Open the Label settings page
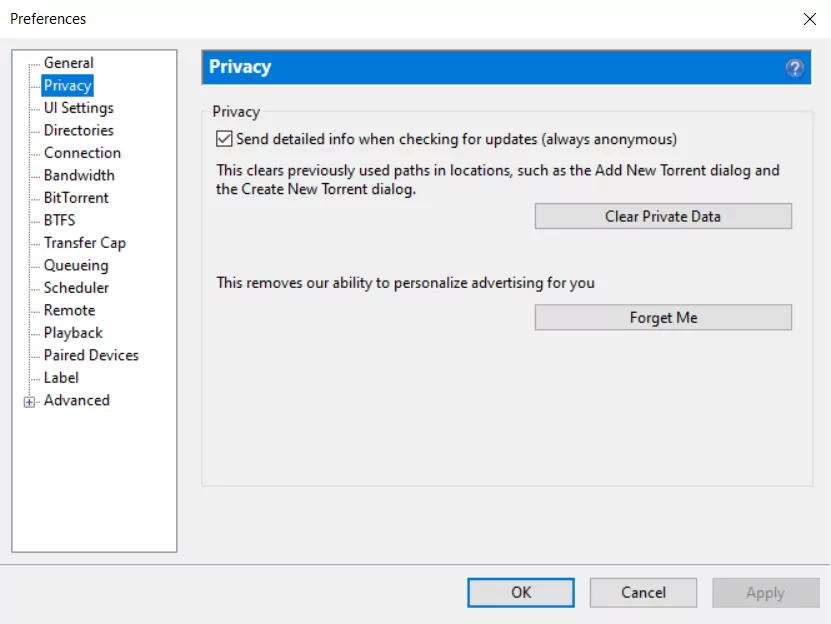The image size is (831, 624). 61,377
